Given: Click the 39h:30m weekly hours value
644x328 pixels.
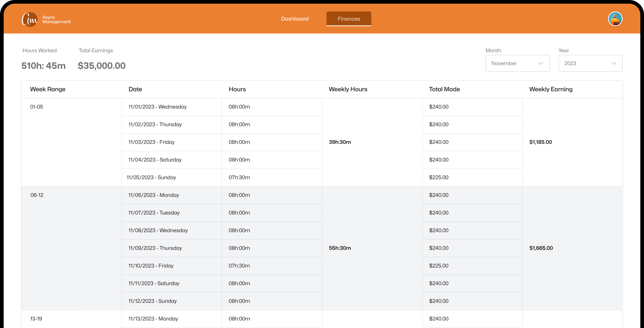Looking at the screenshot, I should (340, 142).
